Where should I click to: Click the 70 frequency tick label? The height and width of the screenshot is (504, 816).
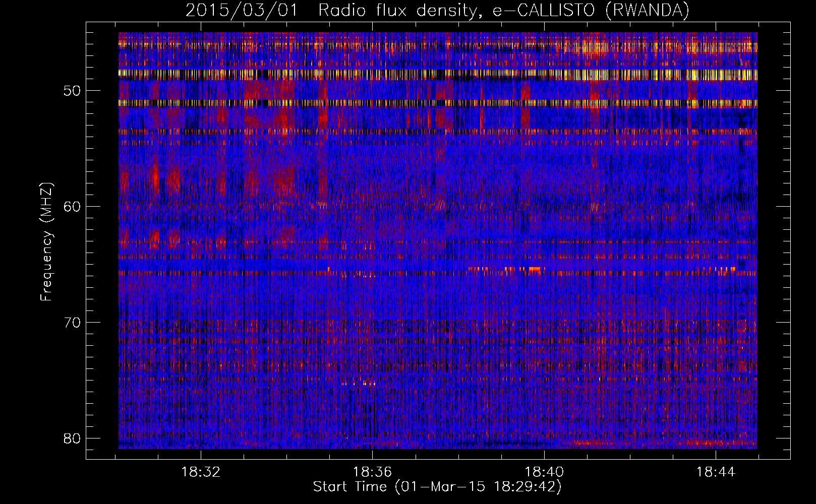[73, 323]
